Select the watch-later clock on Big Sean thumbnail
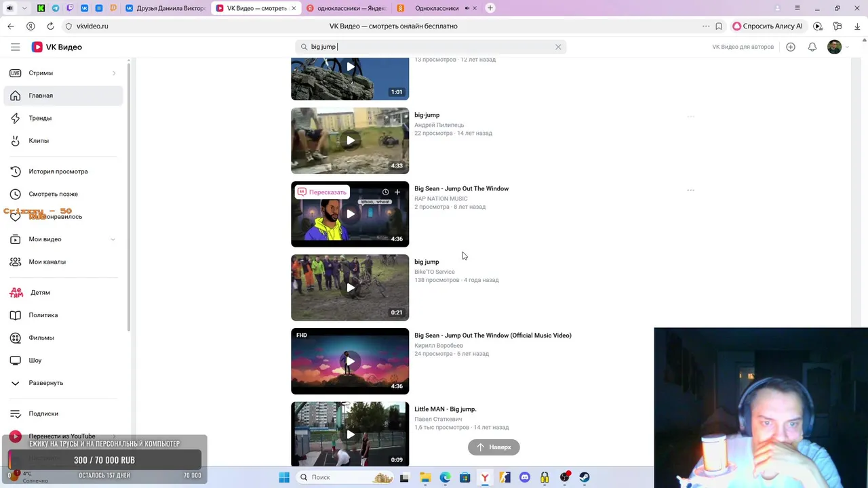 pos(385,192)
